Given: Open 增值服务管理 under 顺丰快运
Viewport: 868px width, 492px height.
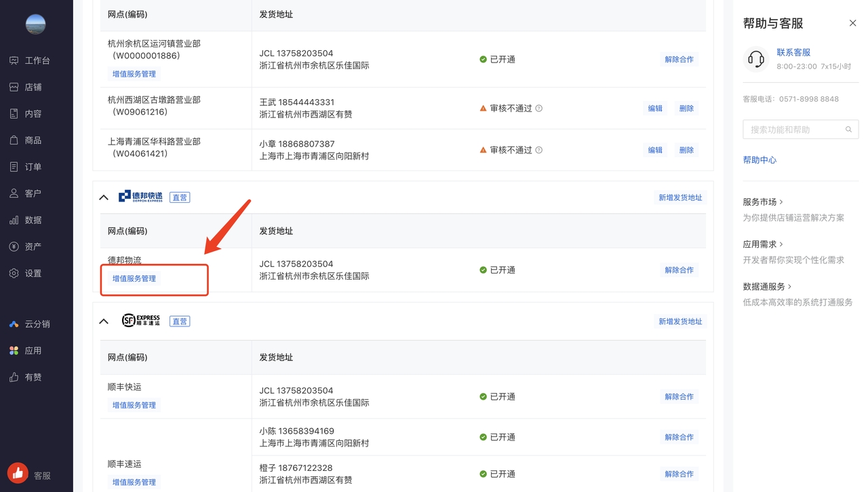Looking at the screenshot, I should [134, 405].
